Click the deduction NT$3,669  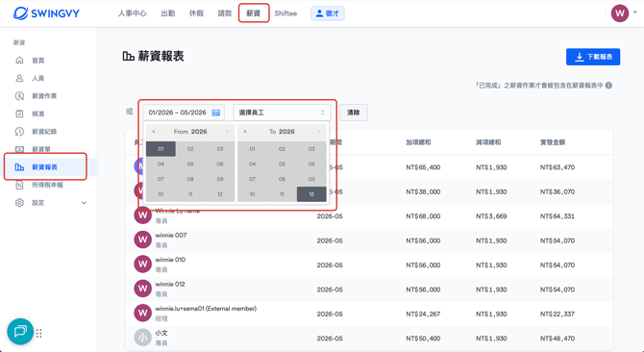coord(491,216)
